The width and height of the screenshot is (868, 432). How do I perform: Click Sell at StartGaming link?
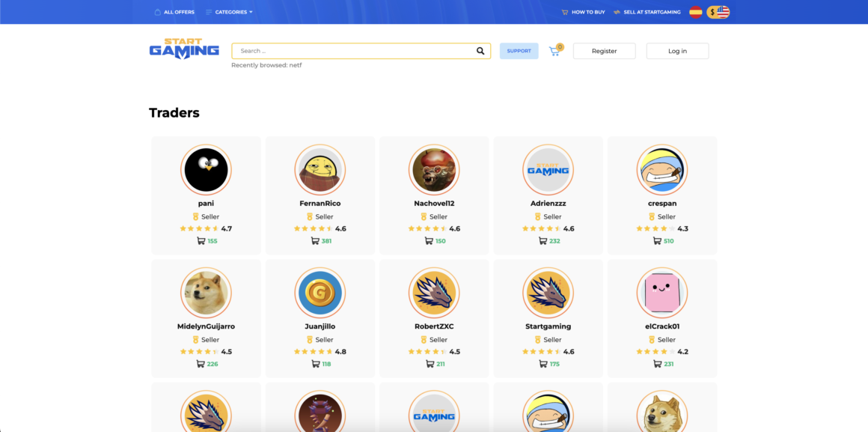coord(647,12)
